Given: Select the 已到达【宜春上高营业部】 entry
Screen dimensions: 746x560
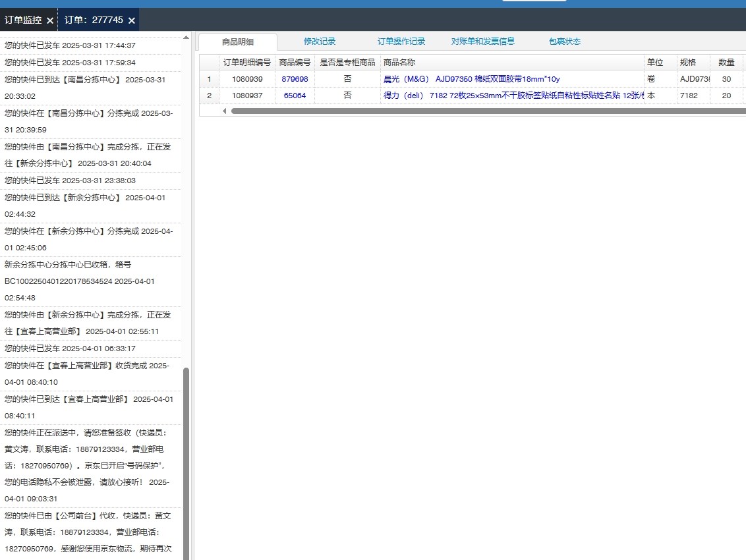Looking at the screenshot, I should pyautogui.click(x=90, y=408).
